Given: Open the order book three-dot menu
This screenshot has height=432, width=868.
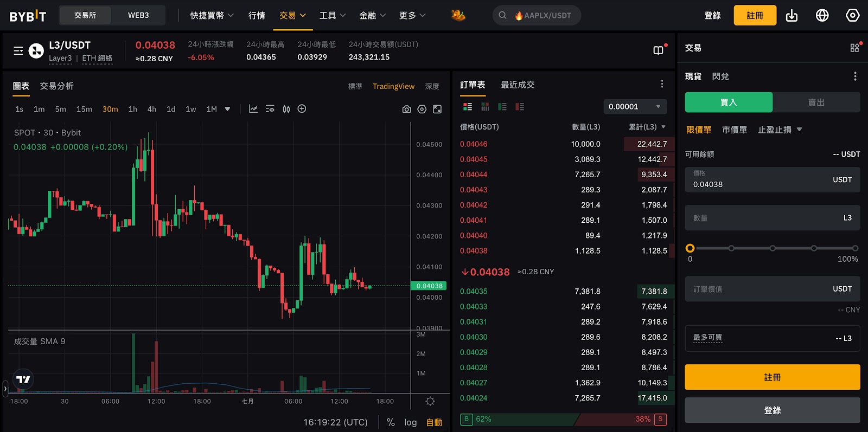Looking at the screenshot, I should click(x=662, y=84).
